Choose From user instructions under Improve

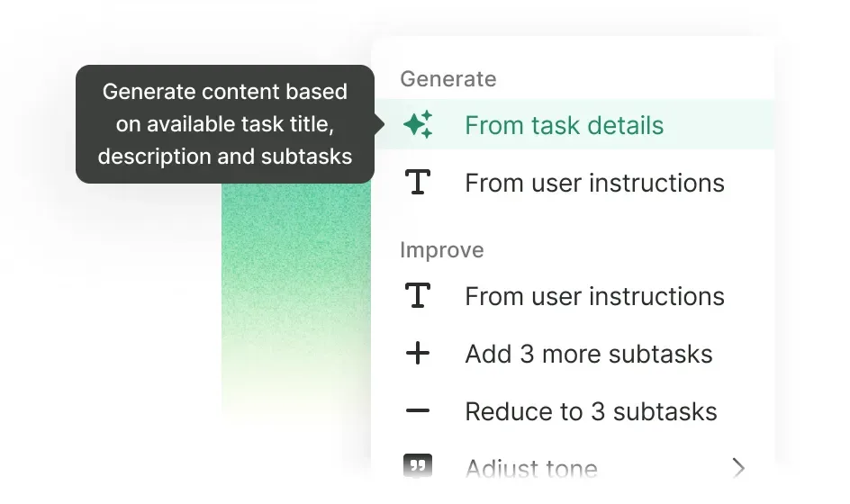594,296
